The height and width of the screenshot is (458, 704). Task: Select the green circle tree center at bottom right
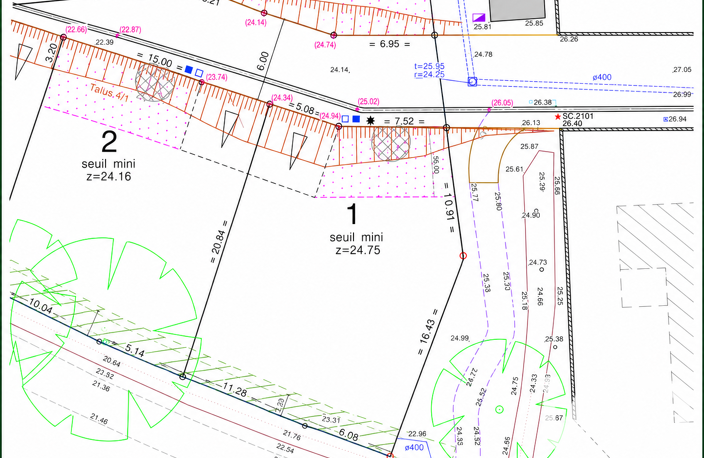(499, 410)
